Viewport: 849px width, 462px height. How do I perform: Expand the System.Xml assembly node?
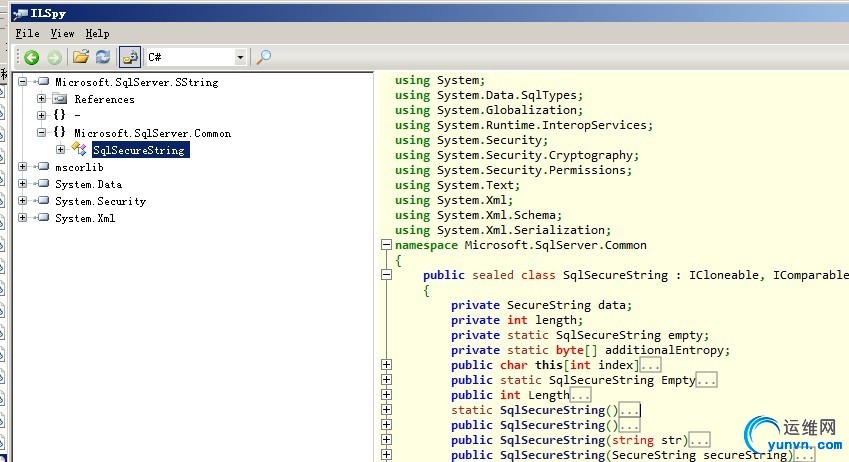click(x=23, y=218)
